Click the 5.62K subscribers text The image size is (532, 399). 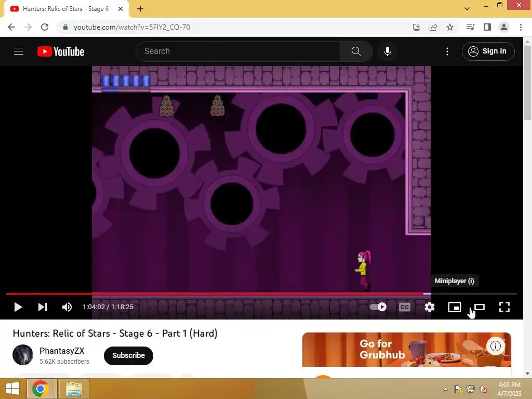(64, 362)
